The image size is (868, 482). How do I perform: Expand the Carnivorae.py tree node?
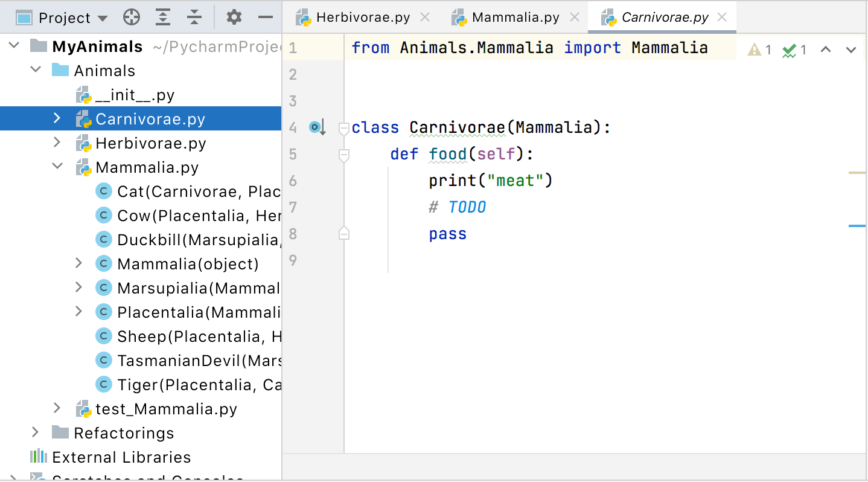(x=57, y=118)
